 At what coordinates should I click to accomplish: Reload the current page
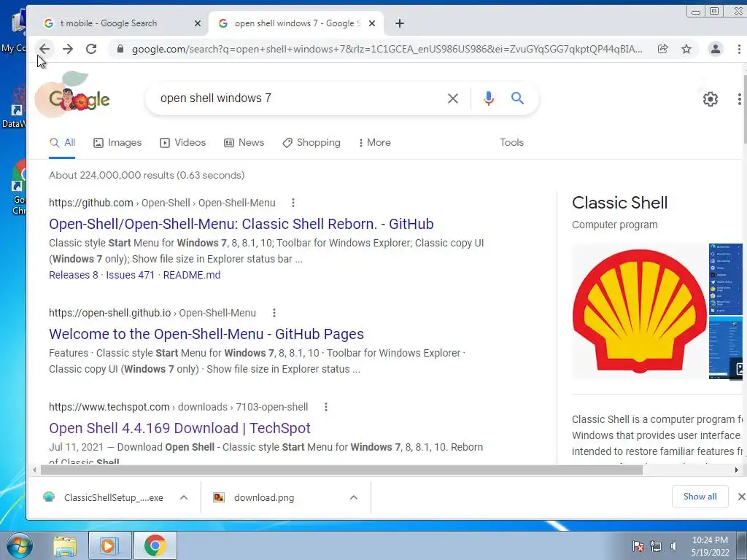tap(91, 49)
